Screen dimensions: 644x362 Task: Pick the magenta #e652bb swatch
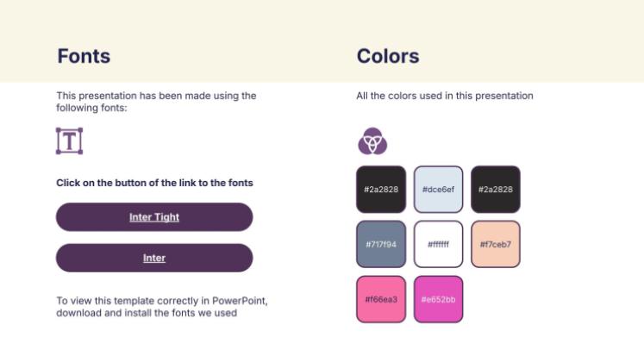coord(438,299)
